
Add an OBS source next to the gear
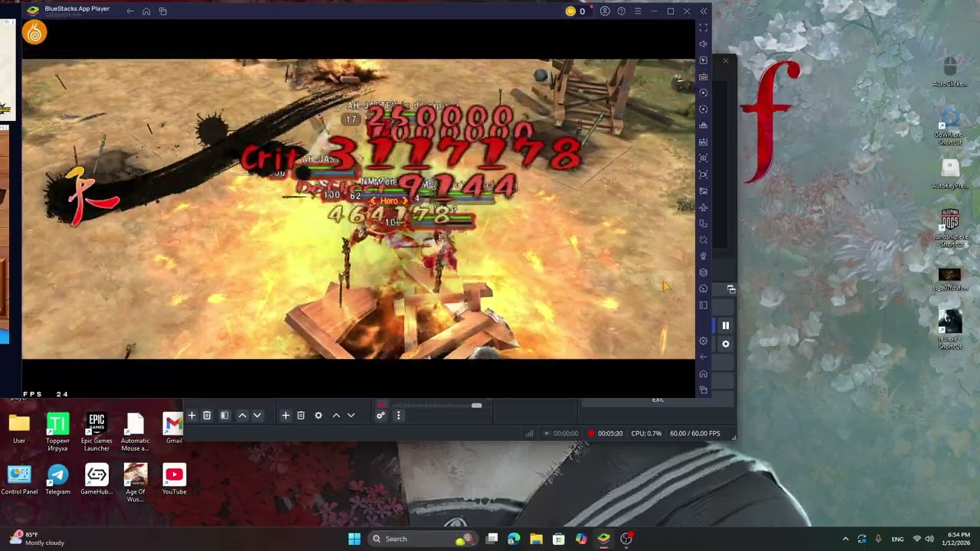click(x=286, y=416)
